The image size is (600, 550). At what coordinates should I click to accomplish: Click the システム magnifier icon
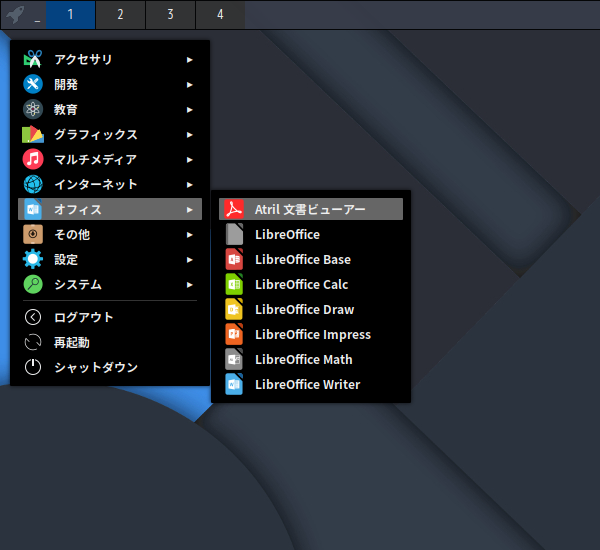point(33,284)
